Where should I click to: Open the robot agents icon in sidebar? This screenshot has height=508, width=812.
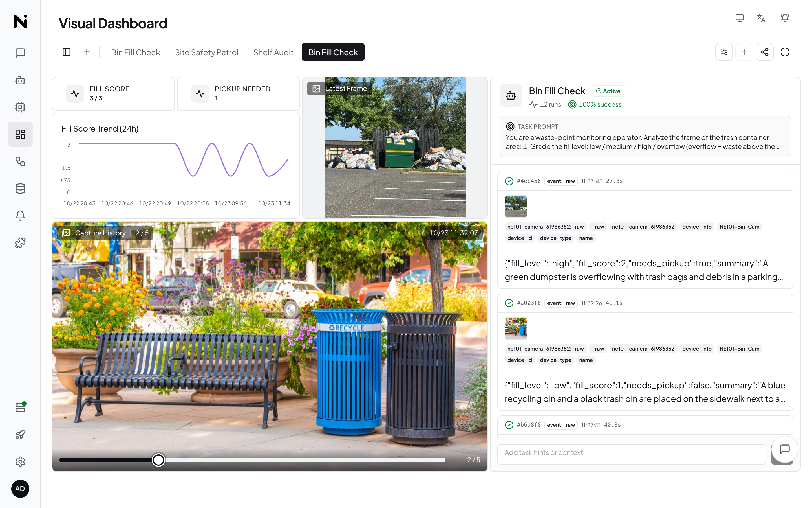click(20, 80)
